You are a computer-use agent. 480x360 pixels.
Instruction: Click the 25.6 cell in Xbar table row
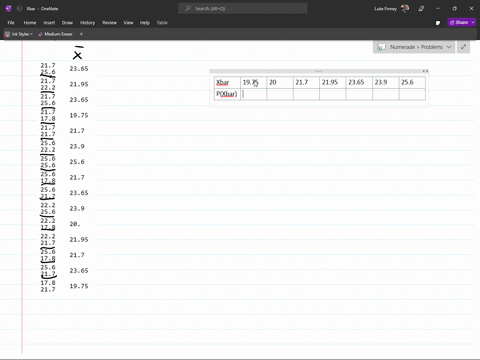click(412, 82)
